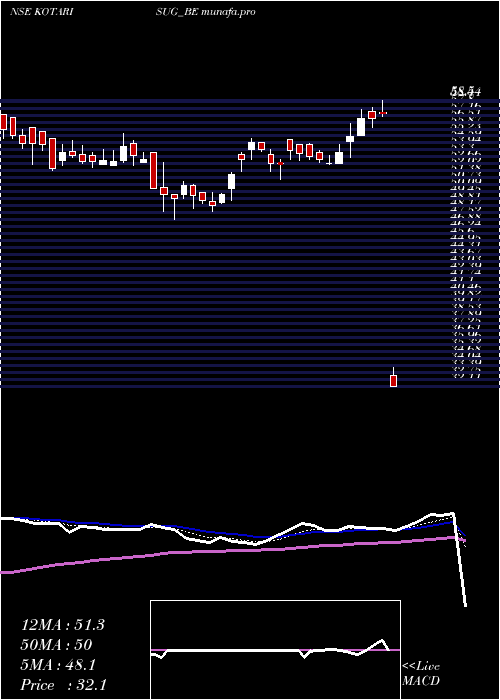Click the isolated red candle at chart bottom
Image resolution: width=500 pixels, height=700 pixels.
coord(393,380)
